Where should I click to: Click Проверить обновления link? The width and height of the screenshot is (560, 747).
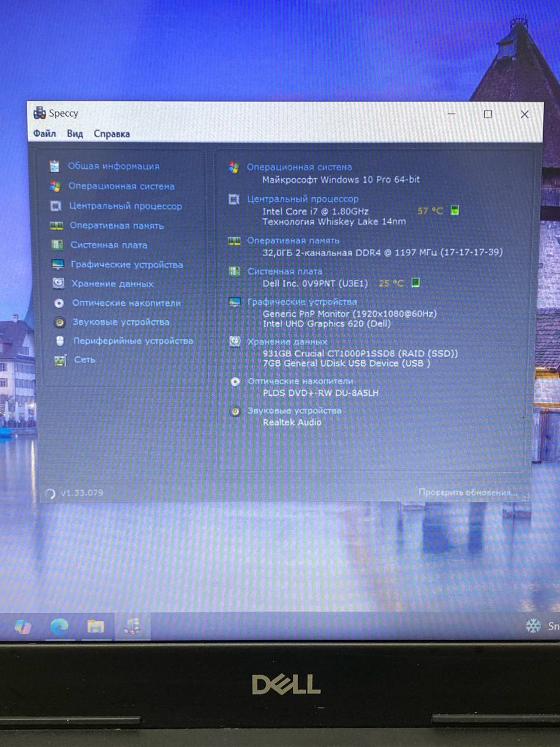467,493
